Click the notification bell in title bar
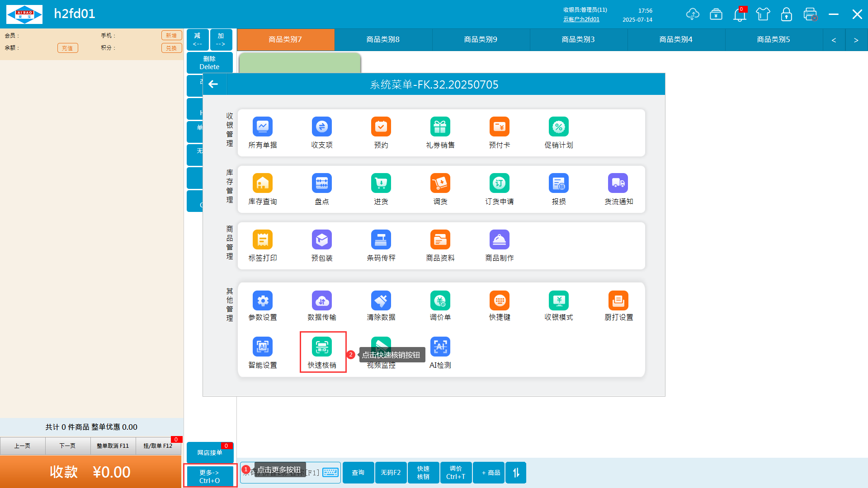The image size is (868, 488). click(x=740, y=14)
